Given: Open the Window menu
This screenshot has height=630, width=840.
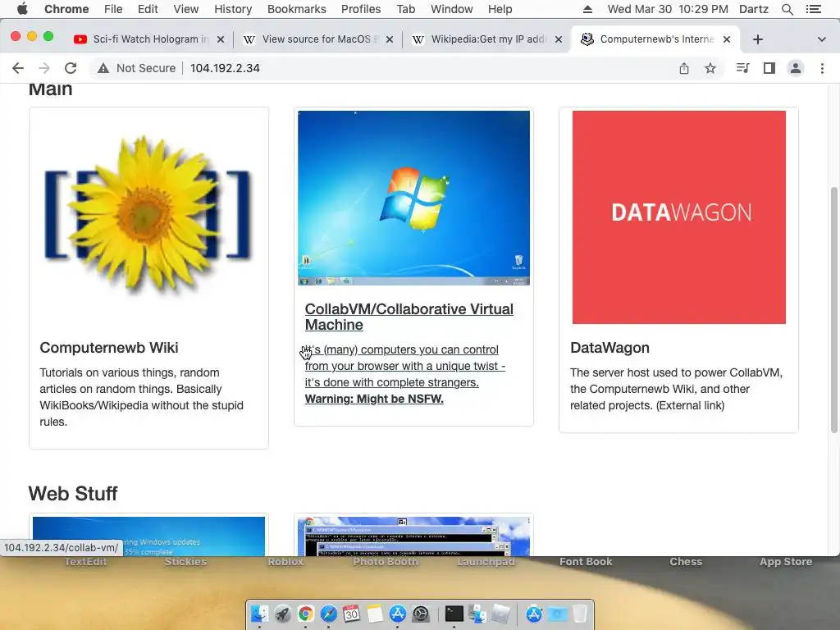Looking at the screenshot, I should pyautogui.click(x=452, y=9).
